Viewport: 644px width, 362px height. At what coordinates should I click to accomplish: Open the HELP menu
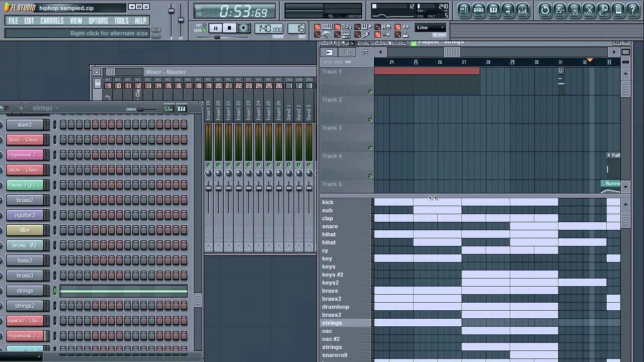click(140, 21)
